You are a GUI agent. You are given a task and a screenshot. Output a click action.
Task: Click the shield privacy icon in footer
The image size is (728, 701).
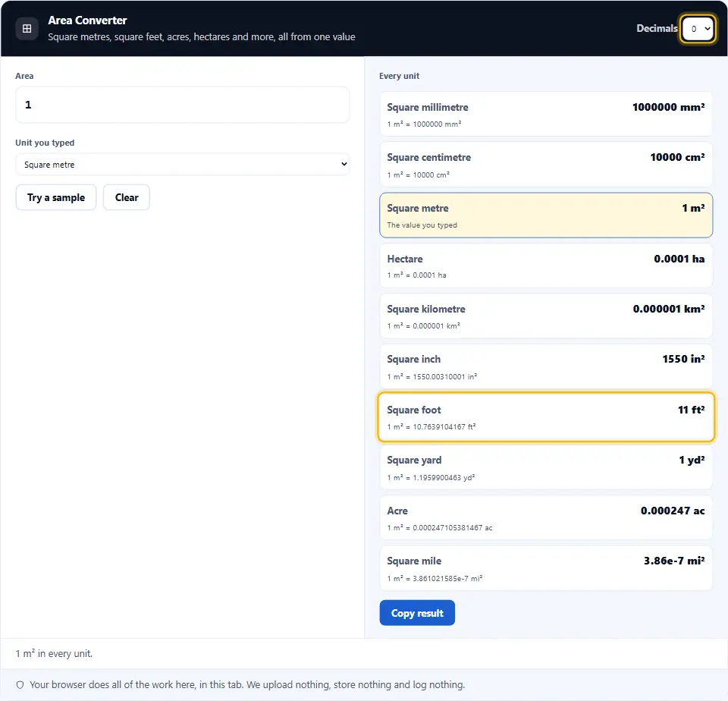(20, 685)
